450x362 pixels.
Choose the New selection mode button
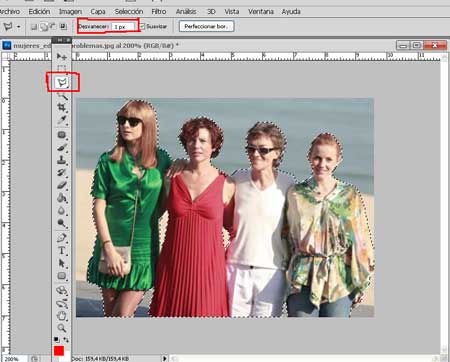click(x=33, y=27)
